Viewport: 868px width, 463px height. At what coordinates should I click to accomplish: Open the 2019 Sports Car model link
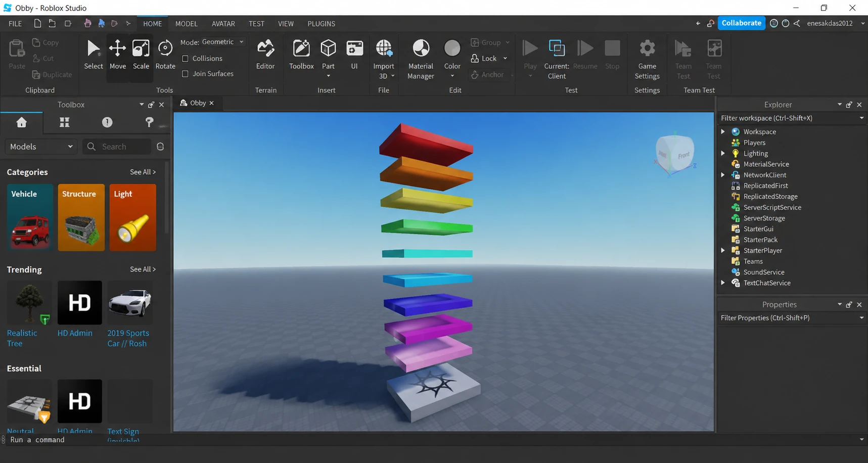point(128,338)
